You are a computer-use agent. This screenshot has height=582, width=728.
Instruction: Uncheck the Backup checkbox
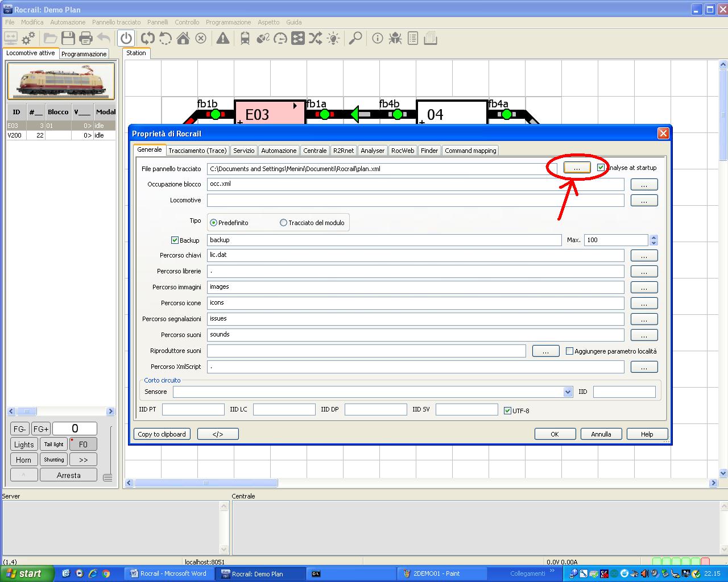175,240
